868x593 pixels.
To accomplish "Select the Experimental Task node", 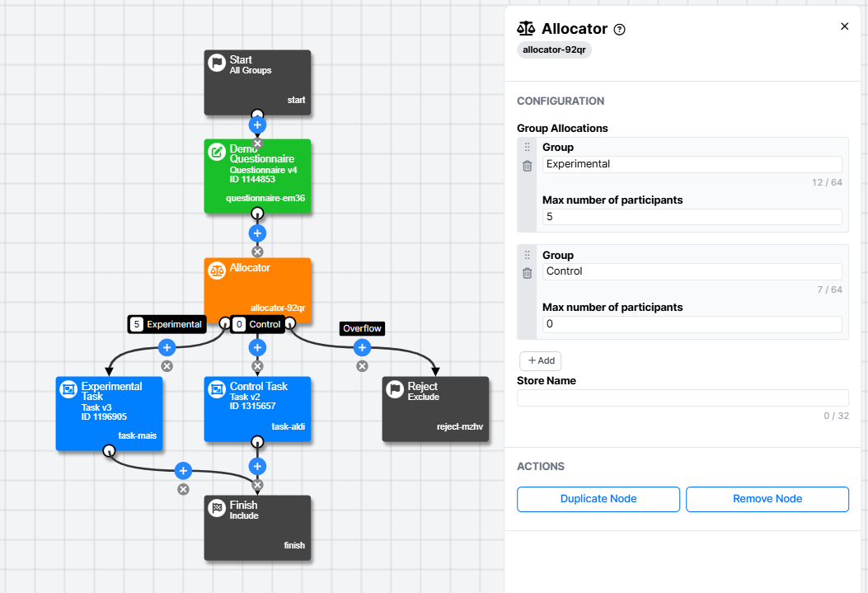I will pos(109,413).
